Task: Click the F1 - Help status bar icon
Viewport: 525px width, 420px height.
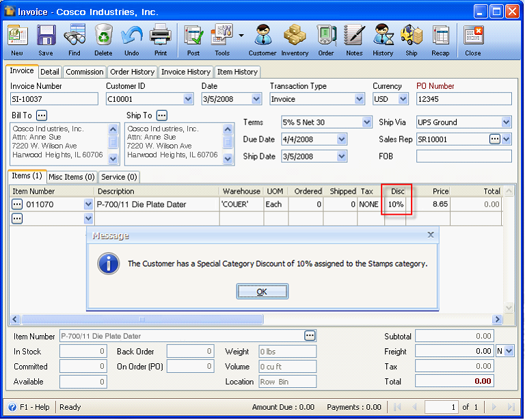Action: pos(12,407)
